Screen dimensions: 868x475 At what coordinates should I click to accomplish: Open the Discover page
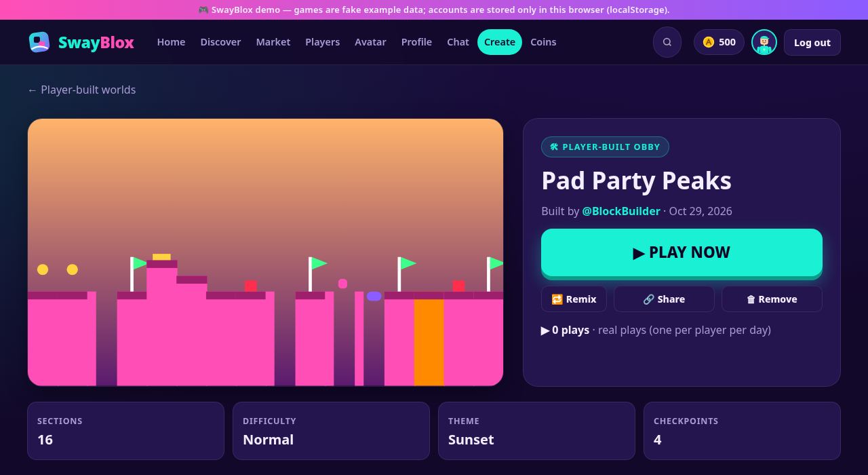coord(220,42)
